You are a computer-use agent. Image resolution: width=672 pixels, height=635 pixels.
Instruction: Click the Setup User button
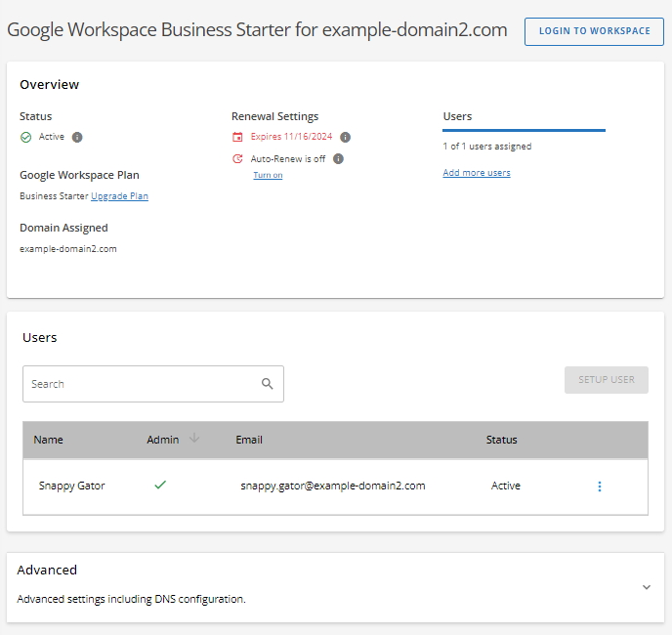[x=606, y=380]
